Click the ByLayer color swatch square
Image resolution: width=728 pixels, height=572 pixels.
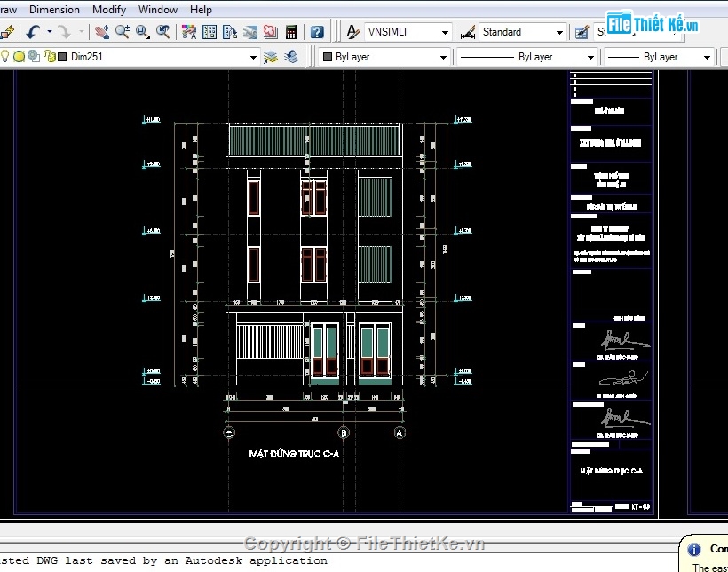click(x=328, y=57)
